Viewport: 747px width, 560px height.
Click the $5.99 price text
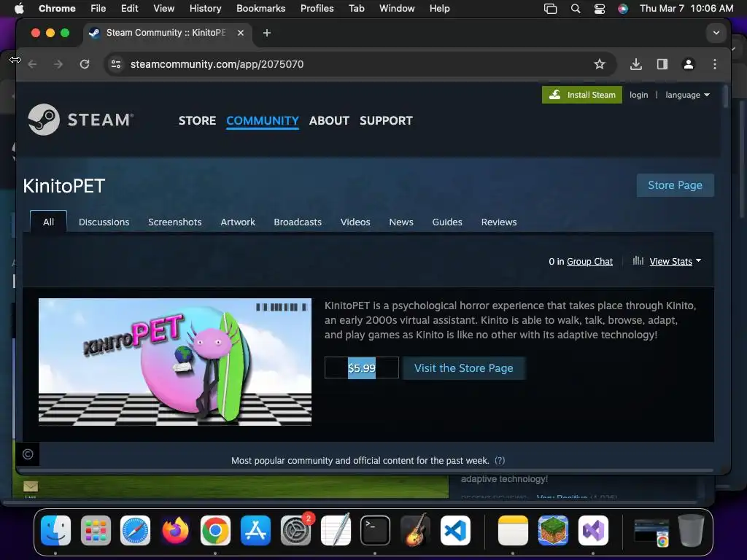coord(362,368)
